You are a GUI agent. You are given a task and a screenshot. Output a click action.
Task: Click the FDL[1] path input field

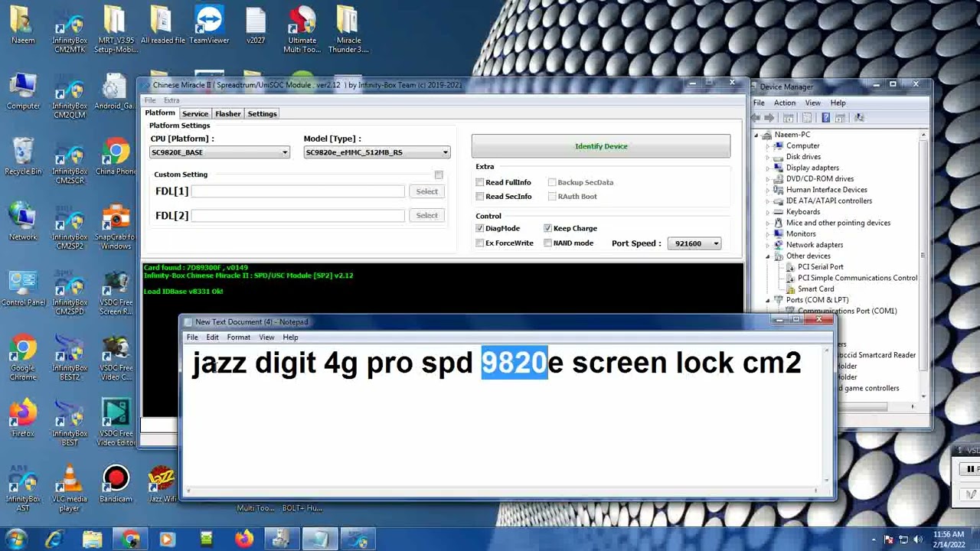coord(298,191)
